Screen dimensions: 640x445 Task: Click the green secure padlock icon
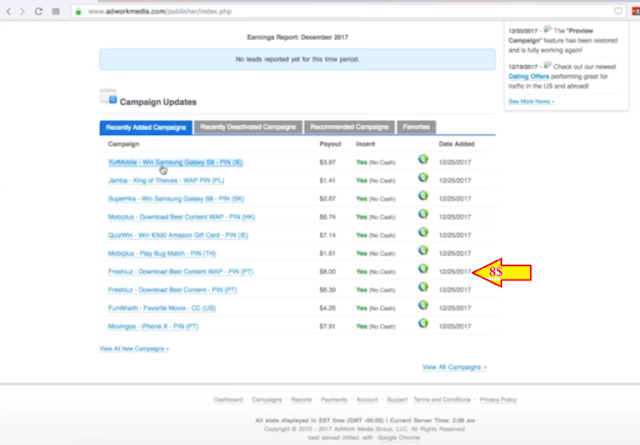point(78,11)
